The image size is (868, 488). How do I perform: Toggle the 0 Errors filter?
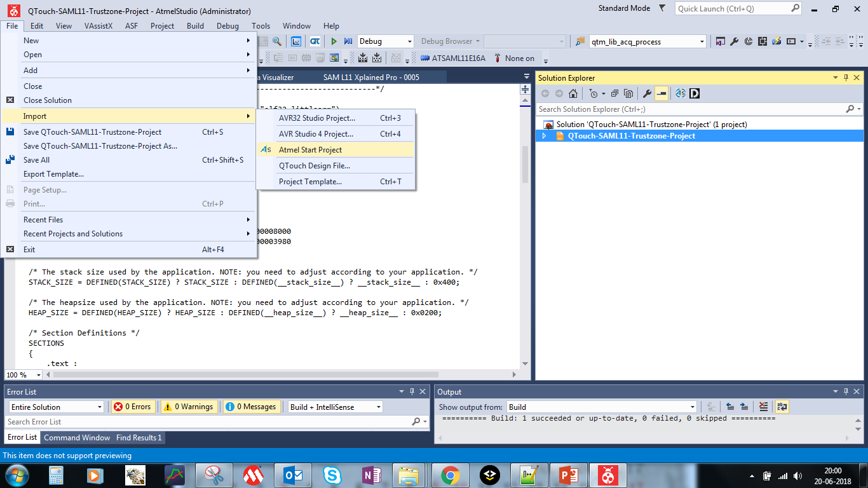click(x=133, y=407)
